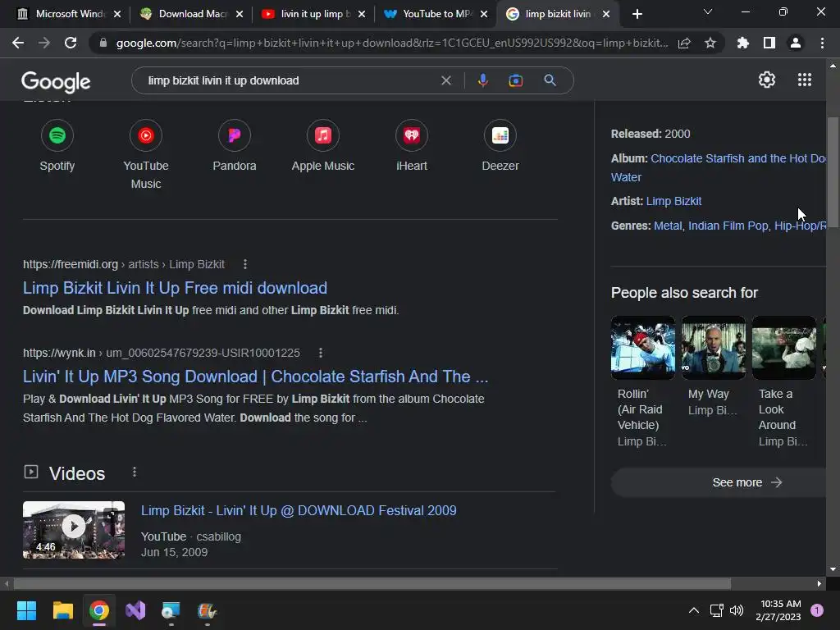Screen dimensions: 840x630
Task: Start voice search with microphone icon
Action: 482,80
